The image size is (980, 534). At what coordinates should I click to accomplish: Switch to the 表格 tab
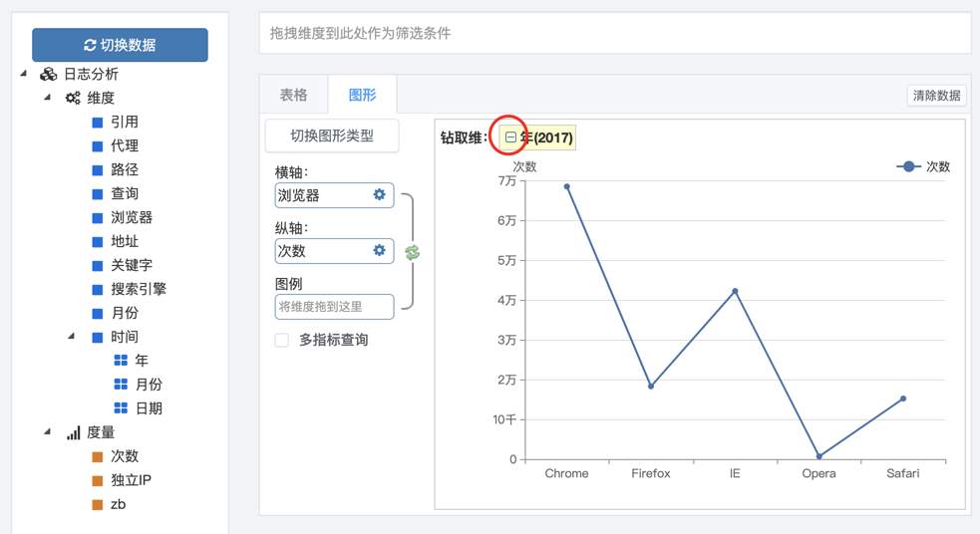[x=294, y=95]
